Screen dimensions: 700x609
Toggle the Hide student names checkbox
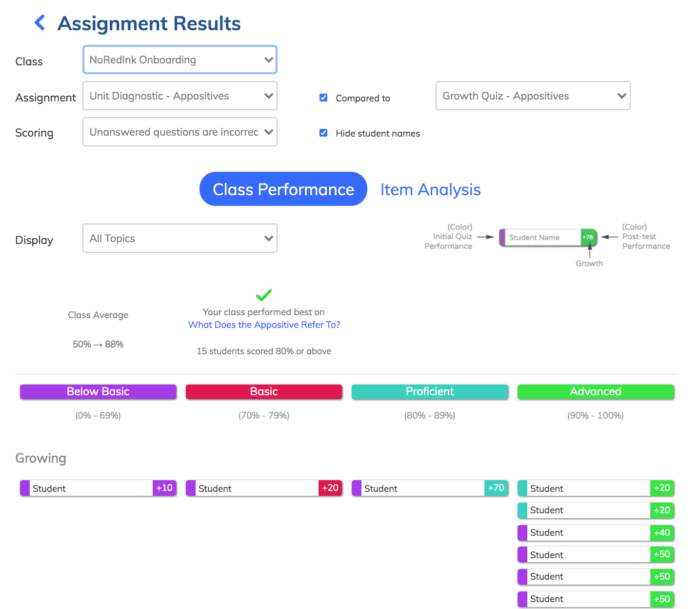point(323,133)
